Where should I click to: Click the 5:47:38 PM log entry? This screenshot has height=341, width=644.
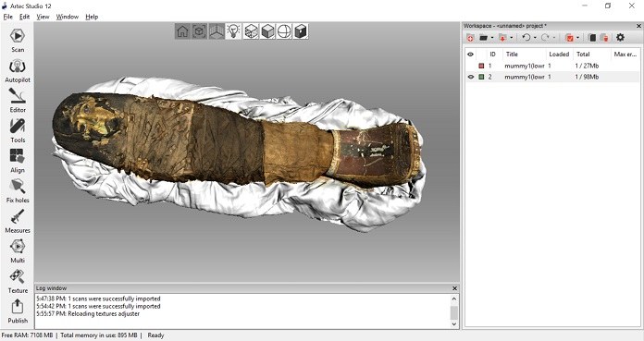pyautogui.click(x=98, y=298)
